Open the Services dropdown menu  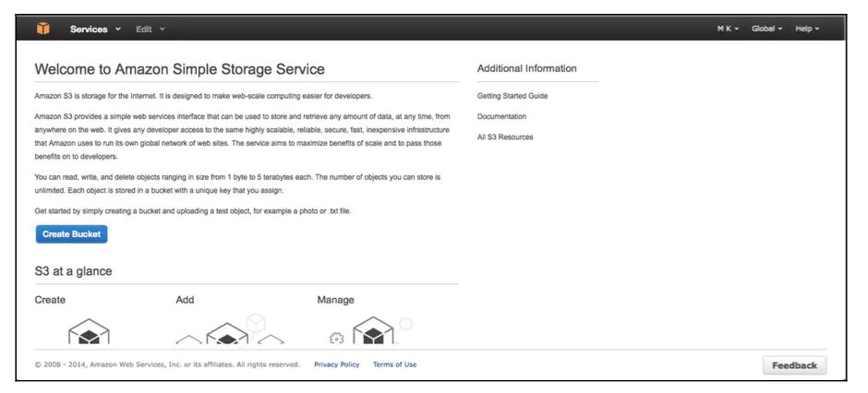[x=95, y=30]
